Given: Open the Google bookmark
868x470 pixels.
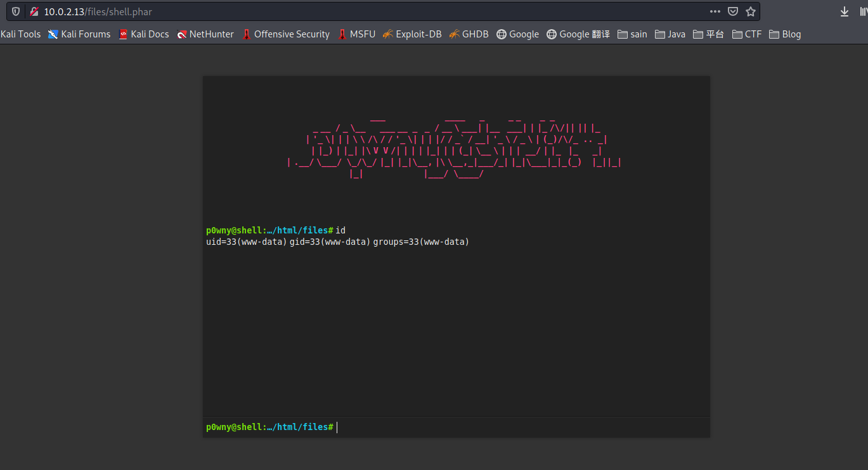Looking at the screenshot, I should click(x=518, y=34).
